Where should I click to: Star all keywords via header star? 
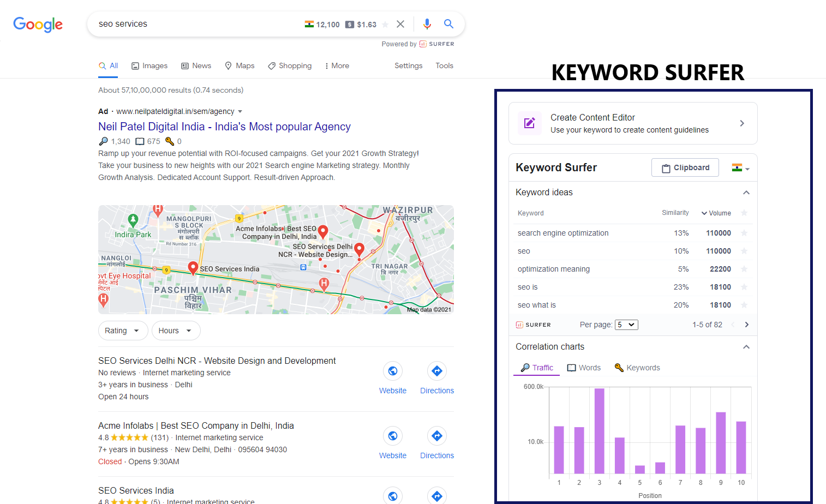click(x=744, y=213)
